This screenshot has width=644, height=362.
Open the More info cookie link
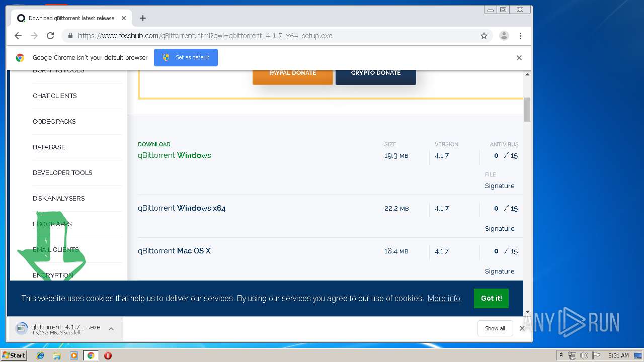coord(444,298)
